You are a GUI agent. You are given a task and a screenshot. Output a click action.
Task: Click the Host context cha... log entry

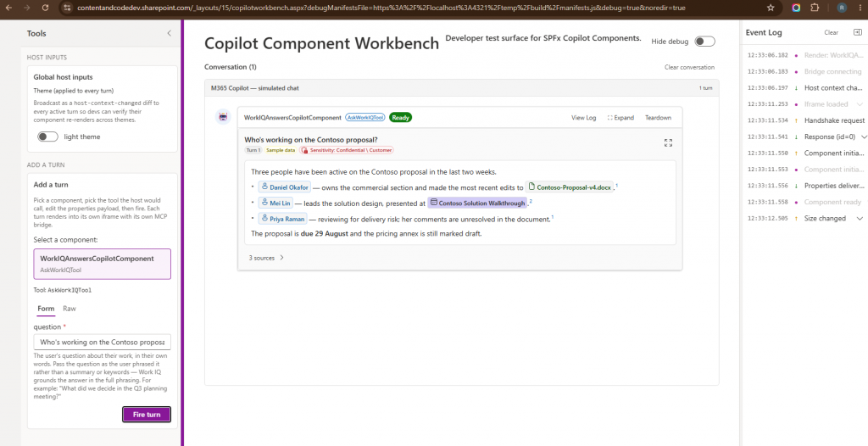pos(805,87)
